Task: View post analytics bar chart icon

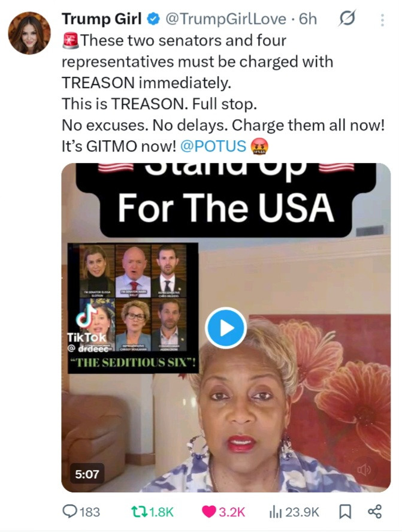Action: coord(275,512)
